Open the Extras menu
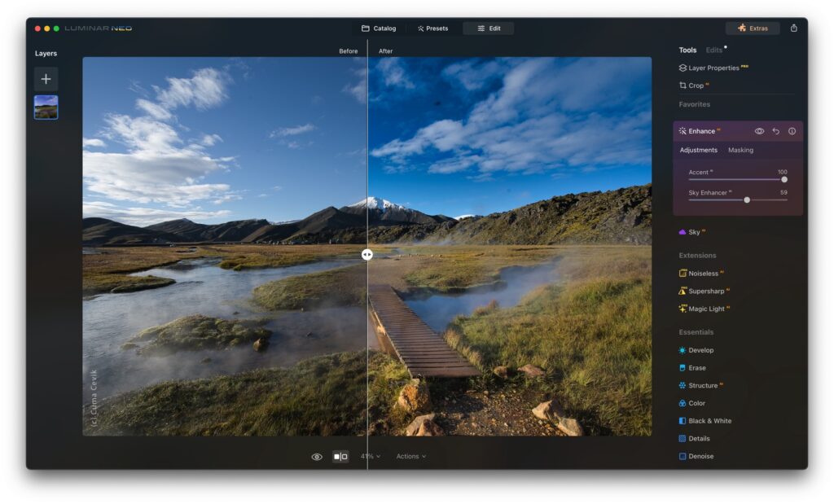 (x=753, y=27)
